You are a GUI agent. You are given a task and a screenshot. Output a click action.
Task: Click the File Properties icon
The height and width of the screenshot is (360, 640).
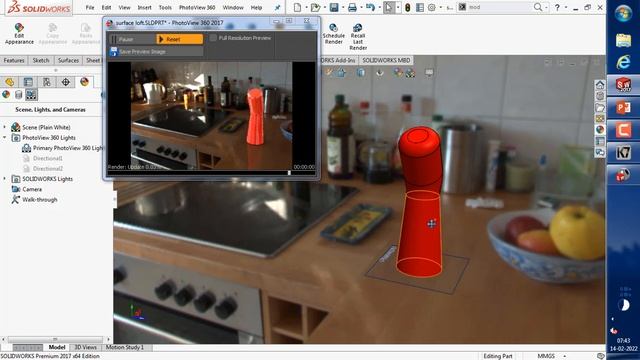coord(420,7)
